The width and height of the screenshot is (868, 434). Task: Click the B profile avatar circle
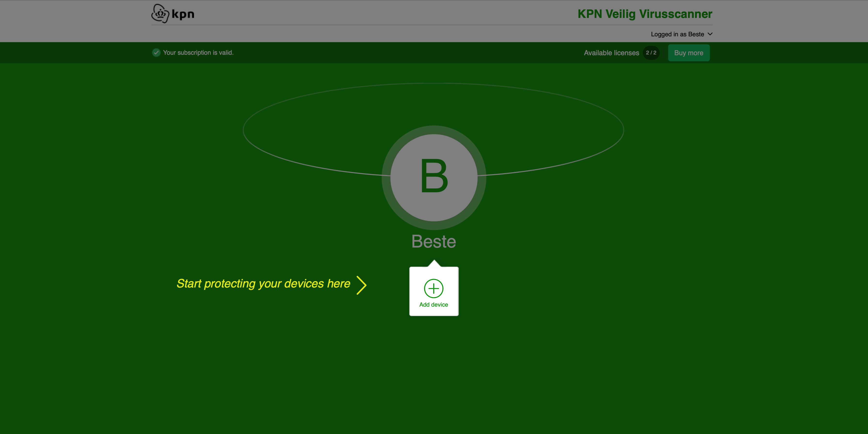(x=434, y=178)
